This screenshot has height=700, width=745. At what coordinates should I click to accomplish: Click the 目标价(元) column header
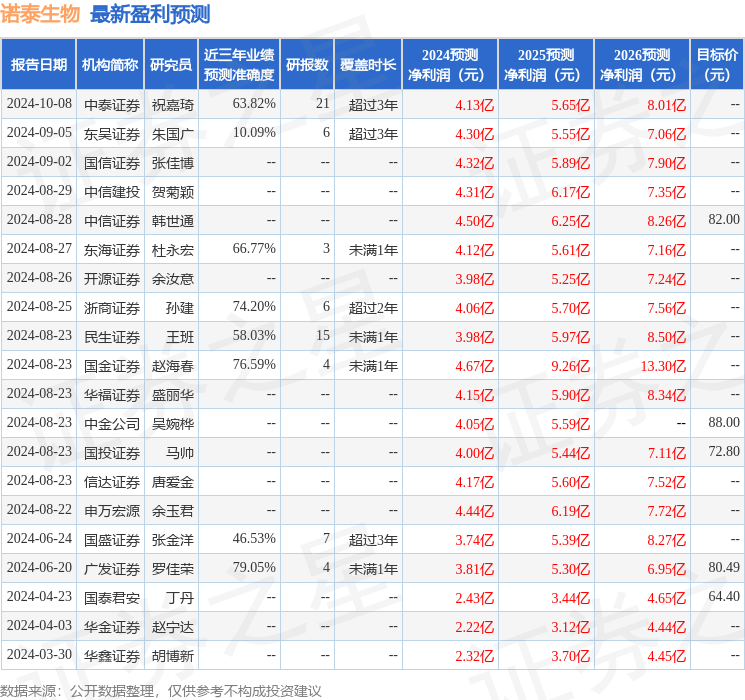716,65
